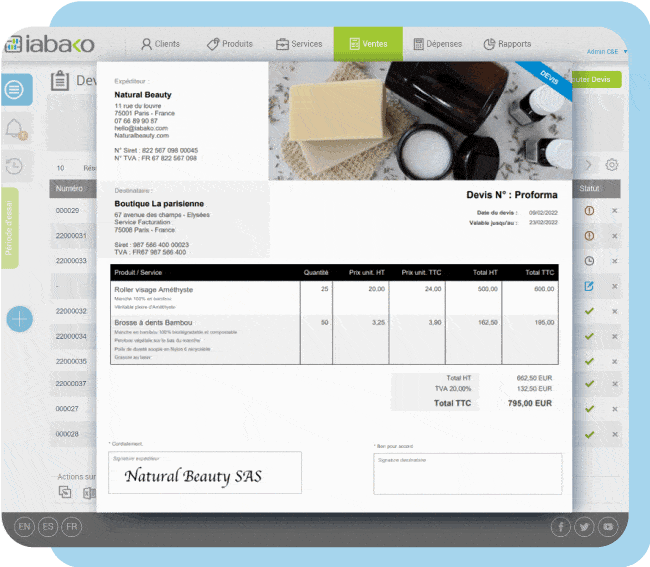Click the Total TTC 795,00 EUR amount
This screenshot has width=650, height=567.
[529, 403]
